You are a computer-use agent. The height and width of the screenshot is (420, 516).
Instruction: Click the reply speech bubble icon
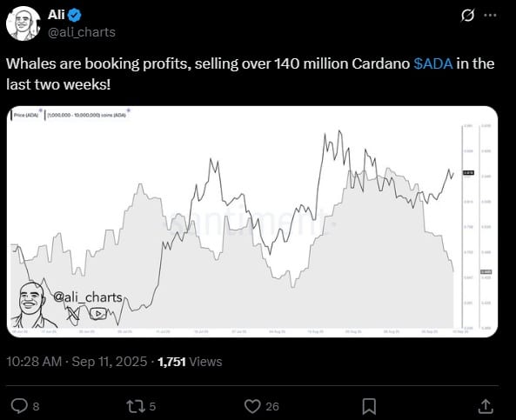19,406
